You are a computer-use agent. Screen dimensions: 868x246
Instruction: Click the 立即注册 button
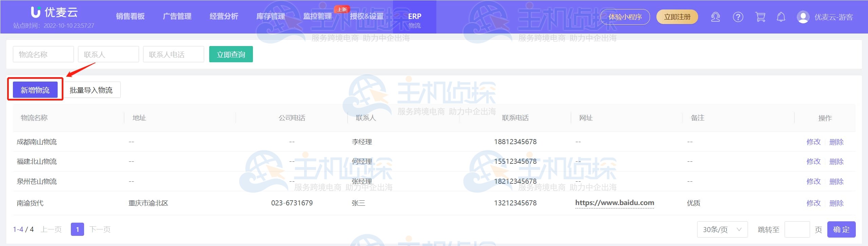[677, 17]
